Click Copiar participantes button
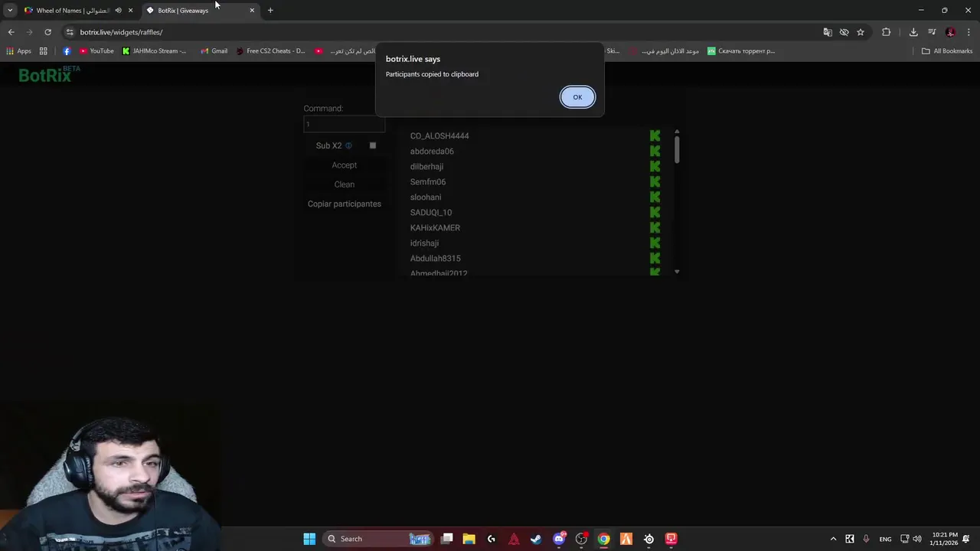The height and width of the screenshot is (551, 980). click(x=344, y=204)
